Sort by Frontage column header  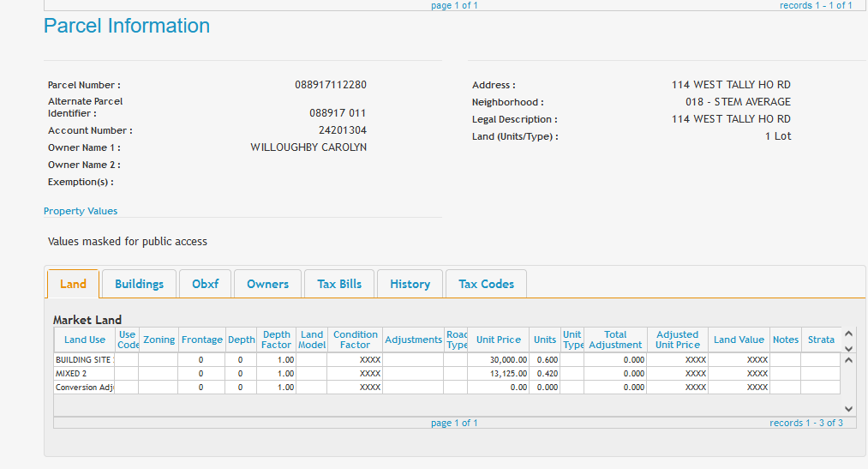tap(202, 340)
